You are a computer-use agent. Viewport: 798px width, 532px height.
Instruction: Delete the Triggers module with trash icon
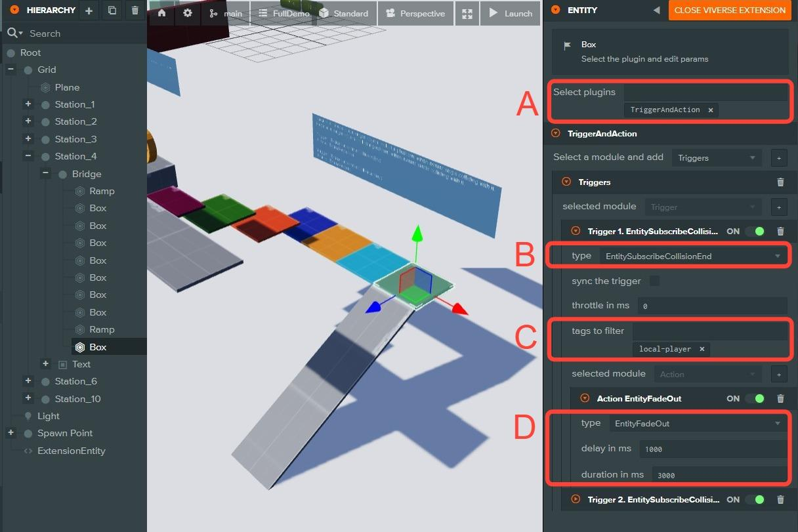[x=780, y=182]
